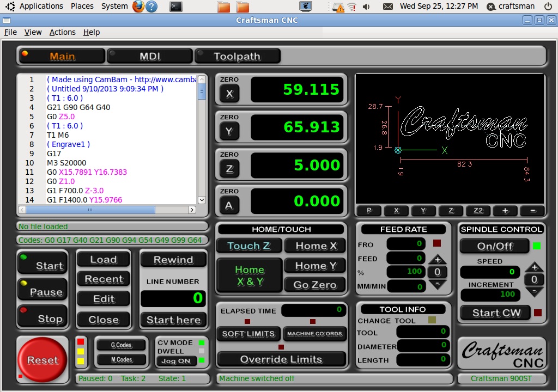The width and height of the screenshot is (558, 392).
Task: Toggle Soft Limits
Action: (248, 334)
